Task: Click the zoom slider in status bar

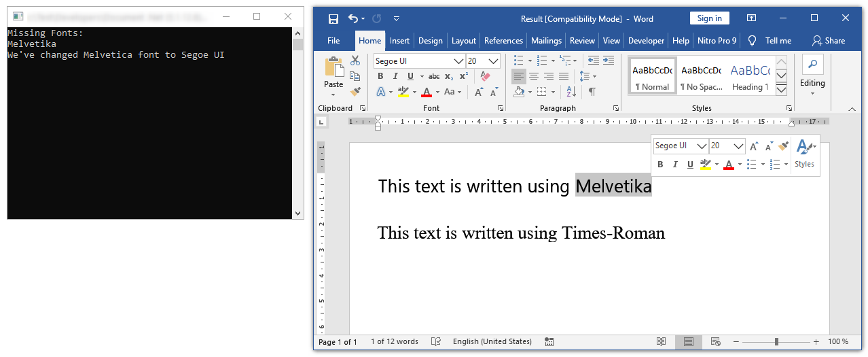Action: [x=776, y=342]
